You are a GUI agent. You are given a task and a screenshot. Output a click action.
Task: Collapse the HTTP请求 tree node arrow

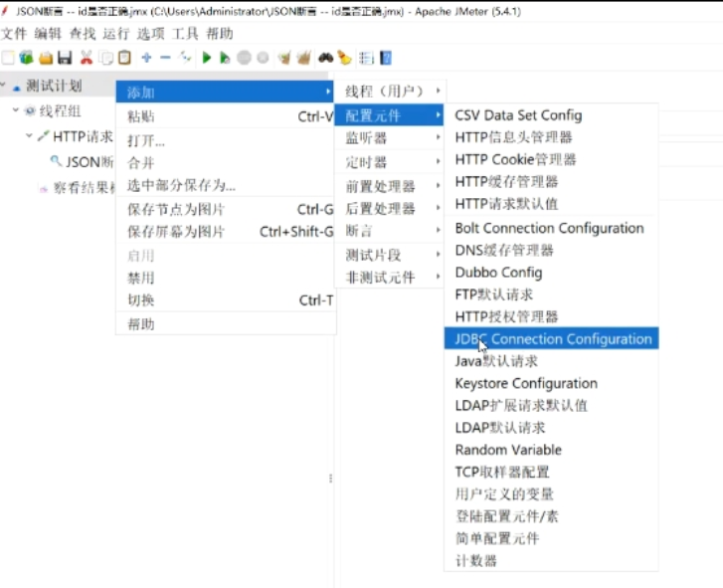click(x=29, y=135)
